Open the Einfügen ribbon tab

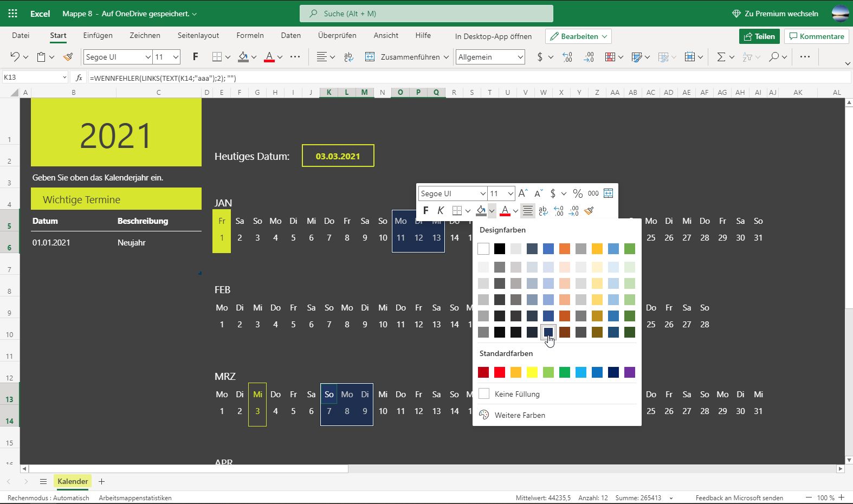[x=98, y=35]
